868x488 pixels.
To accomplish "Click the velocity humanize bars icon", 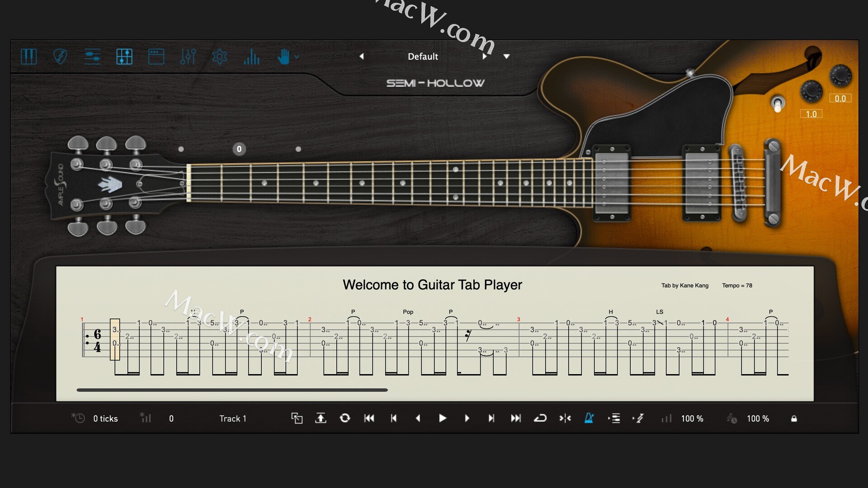I will (145, 418).
